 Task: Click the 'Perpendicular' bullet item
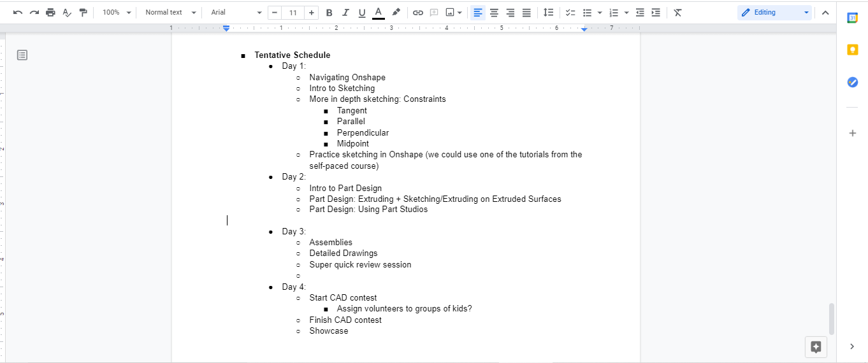click(x=363, y=132)
